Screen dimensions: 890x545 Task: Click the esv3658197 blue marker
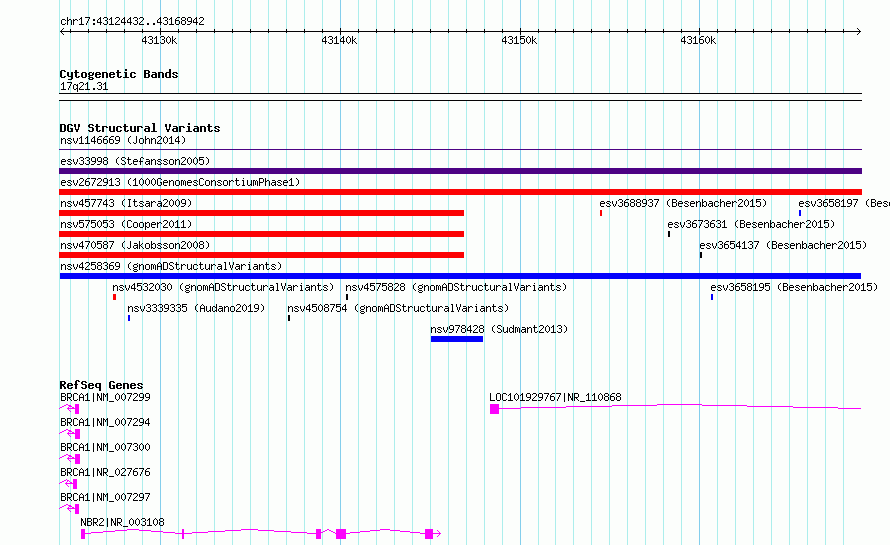click(800, 213)
